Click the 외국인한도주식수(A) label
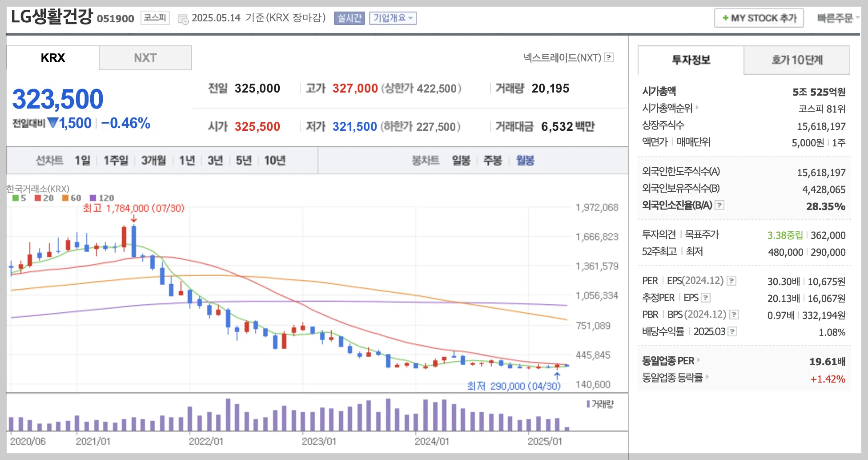This screenshot has height=460, width=868. pos(681,171)
